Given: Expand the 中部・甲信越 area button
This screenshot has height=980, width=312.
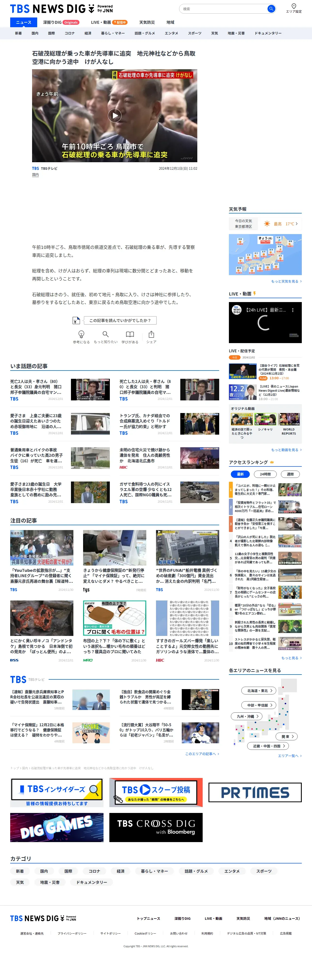Looking at the screenshot, I should coord(259,705).
